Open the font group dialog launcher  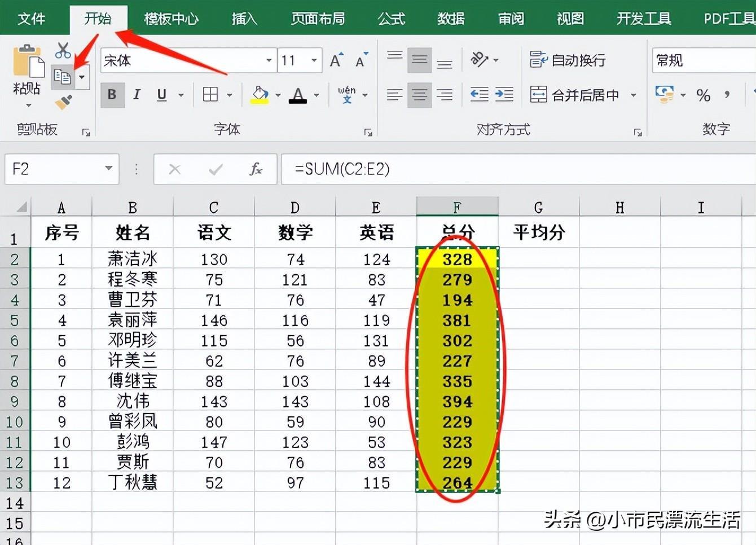[368, 133]
